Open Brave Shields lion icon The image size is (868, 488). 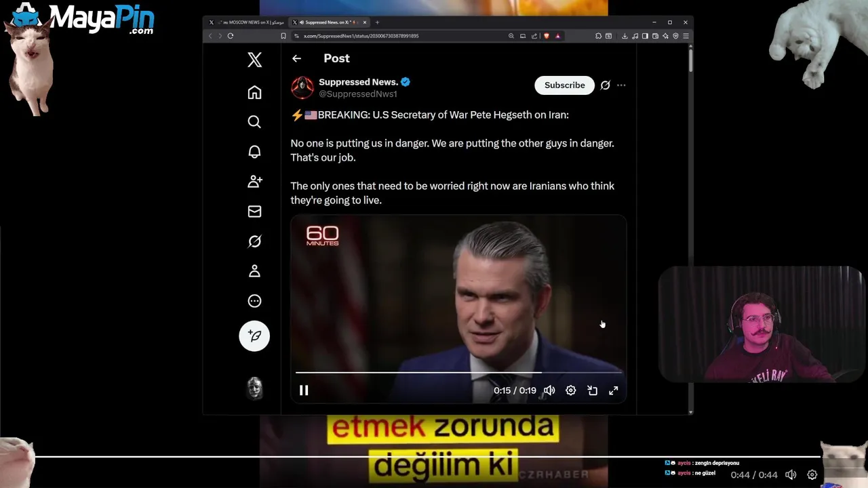tap(547, 36)
